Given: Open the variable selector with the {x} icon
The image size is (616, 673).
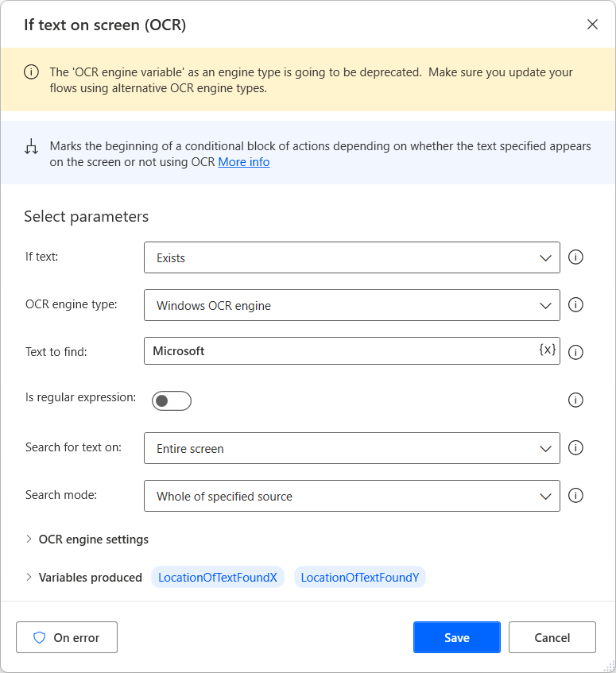Looking at the screenshot, I should (x=548, y=350).
